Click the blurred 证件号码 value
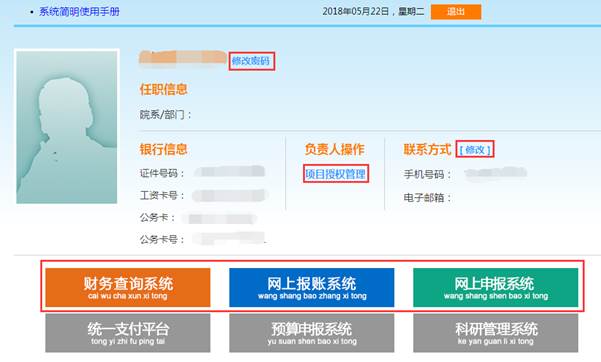The image size is (601, 362). pyautogui.click(x=230, y=171)
